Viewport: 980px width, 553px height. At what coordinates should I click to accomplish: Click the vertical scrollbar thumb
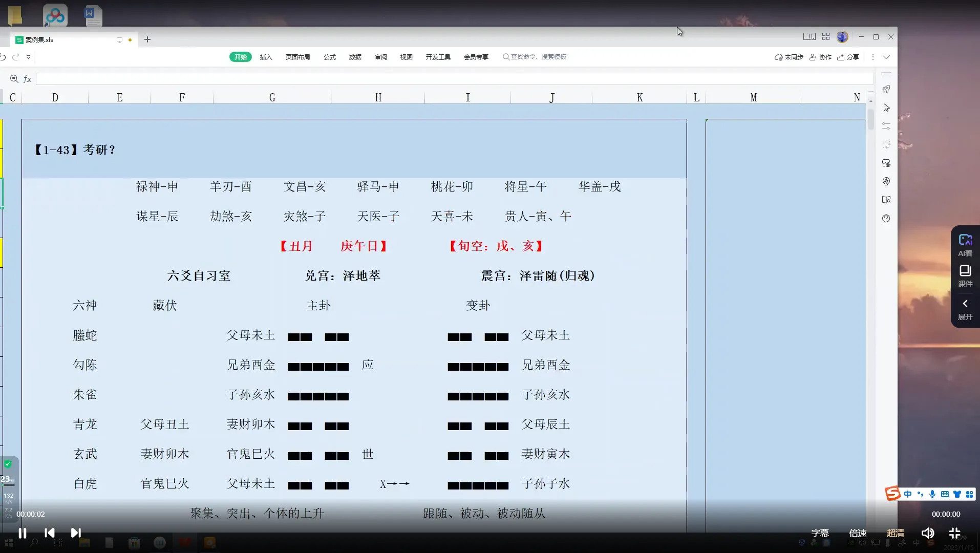coord(871,119)
